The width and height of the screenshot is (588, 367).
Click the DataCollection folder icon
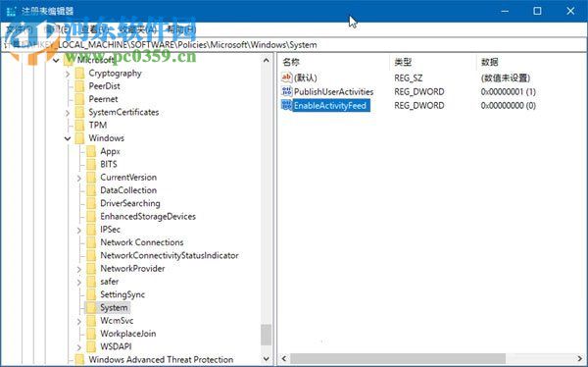click(x=91, y=190)
